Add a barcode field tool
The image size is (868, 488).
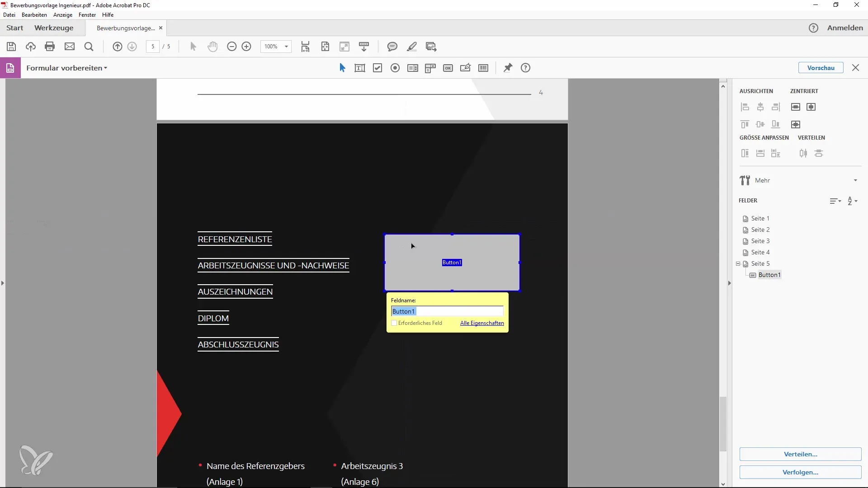483,68
